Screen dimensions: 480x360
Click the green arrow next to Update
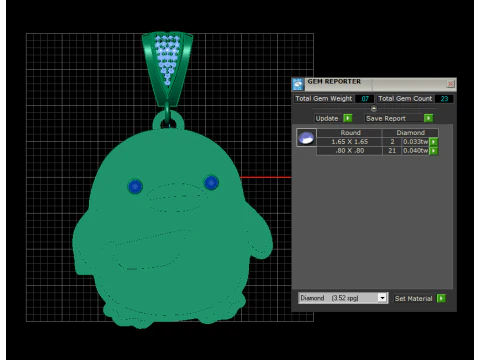click(x=348, y=118)
